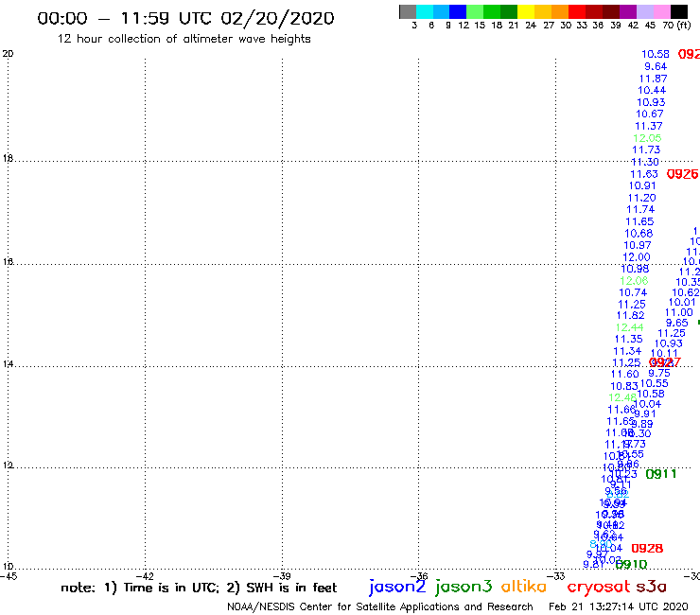Click the 12.00 wave height value
700x615 pixels.
pyautogui.click(x=637, y=257)
